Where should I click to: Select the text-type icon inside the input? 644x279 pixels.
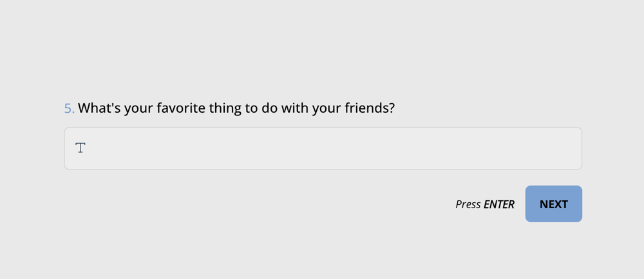80,148
